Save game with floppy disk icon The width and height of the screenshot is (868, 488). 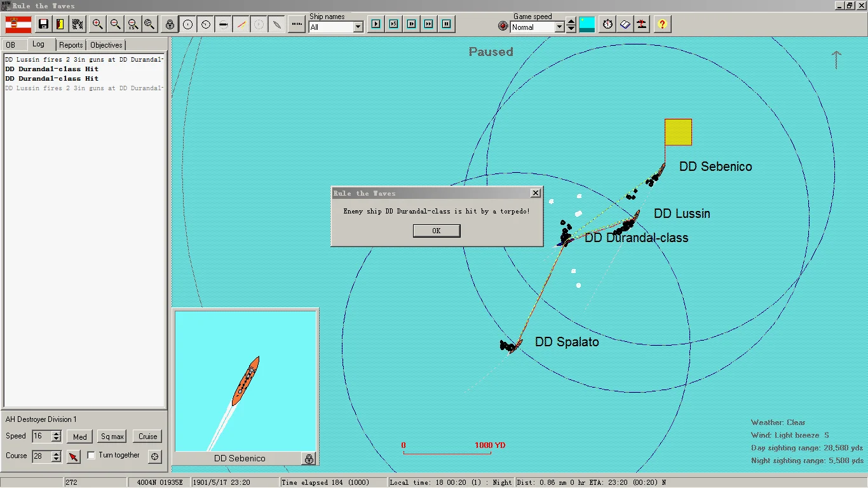click(x=44, y=24)
